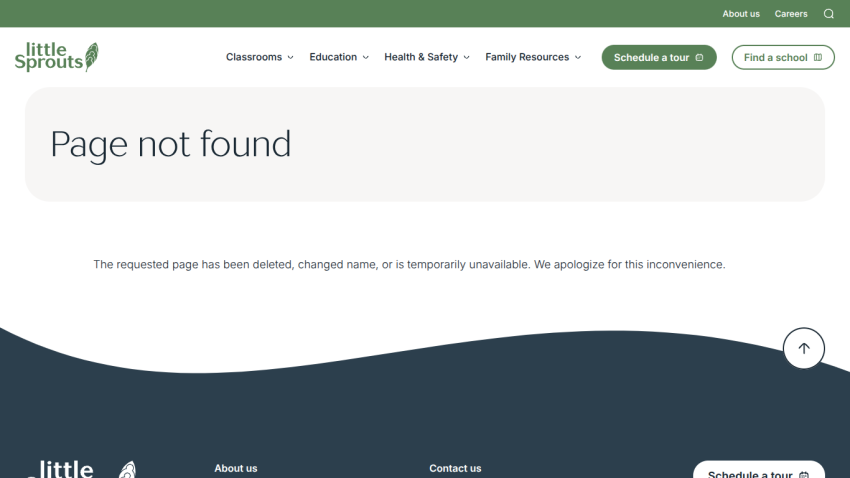This screenshot has height=478, width=850.
Task: Click the Little Sprouts leaf logo
Action: (56, 57)
